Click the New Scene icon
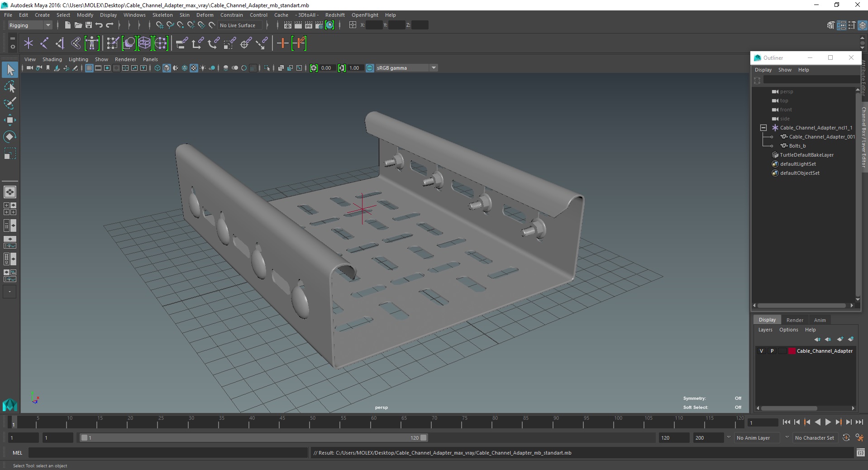The height and width of the screenshot is (470, 868). (67, 25)
